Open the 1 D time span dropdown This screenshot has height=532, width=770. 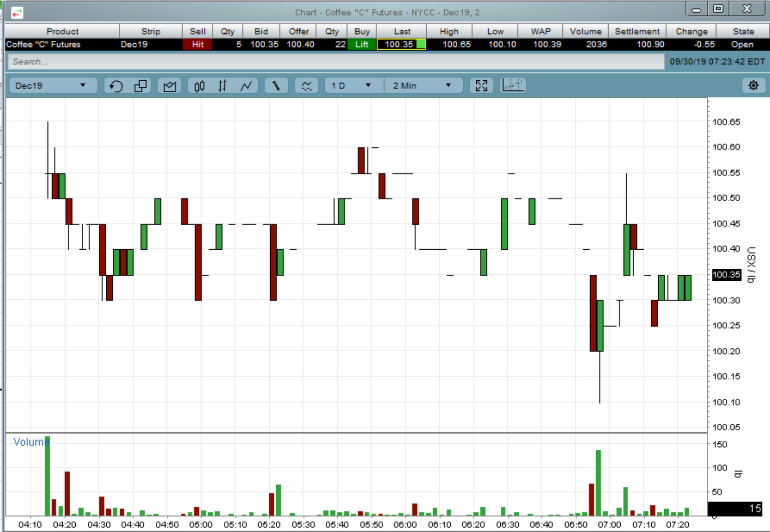(x=352, y=86)
